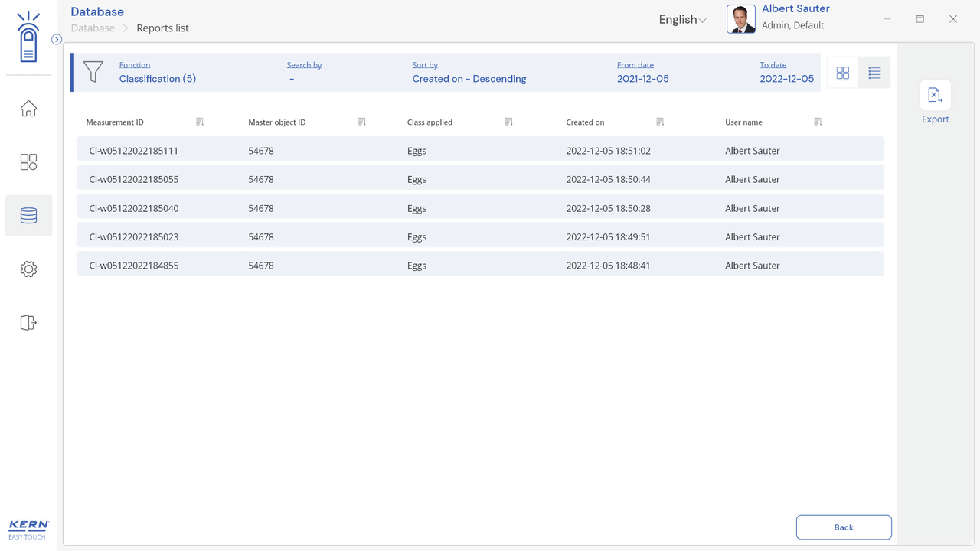The width and height of the screenshot is (980, 551).
Task: Set the From date 2021-12-05 field
Action: (642, 79)
